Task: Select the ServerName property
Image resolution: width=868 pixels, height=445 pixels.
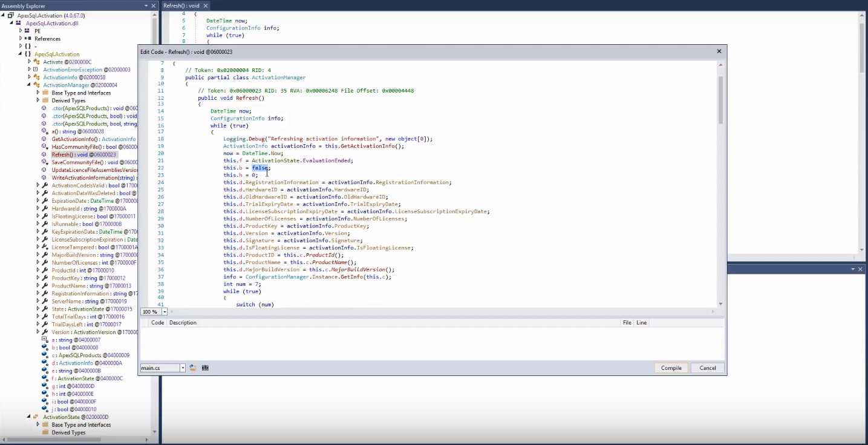Action: pos(89,301)
